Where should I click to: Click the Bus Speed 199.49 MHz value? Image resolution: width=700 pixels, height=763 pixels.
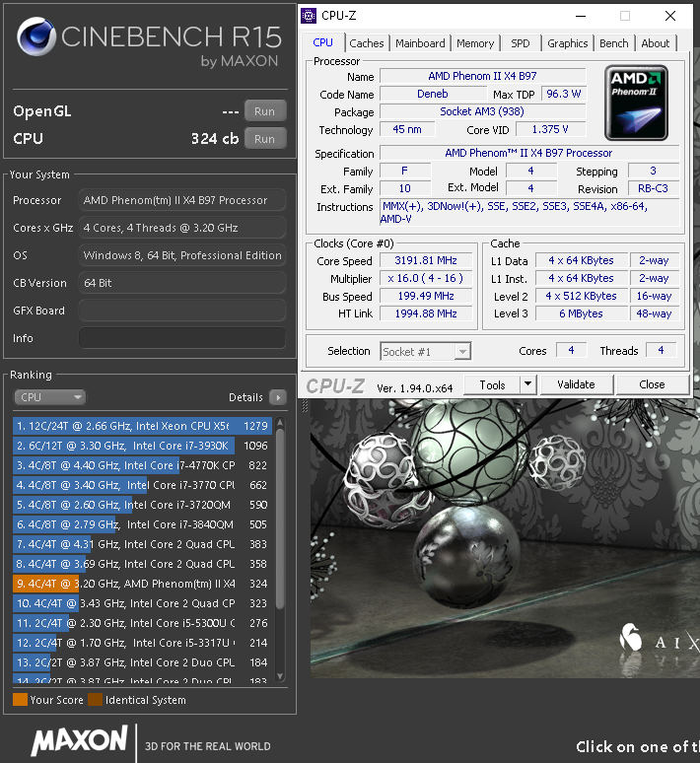coord(426,296)
